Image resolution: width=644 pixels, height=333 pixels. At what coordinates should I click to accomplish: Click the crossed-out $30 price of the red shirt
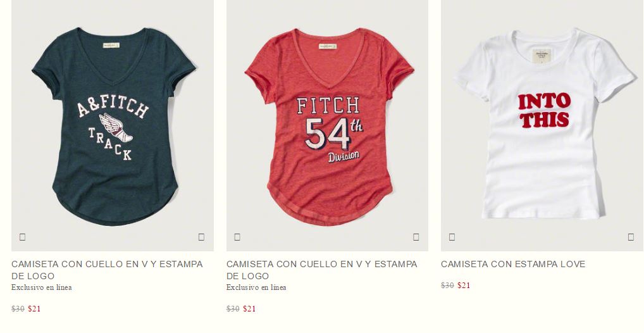[233, 309]
